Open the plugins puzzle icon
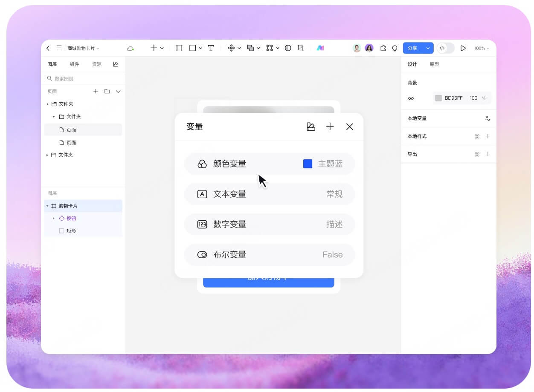This screenshot has height=392, width=534. 383,48
